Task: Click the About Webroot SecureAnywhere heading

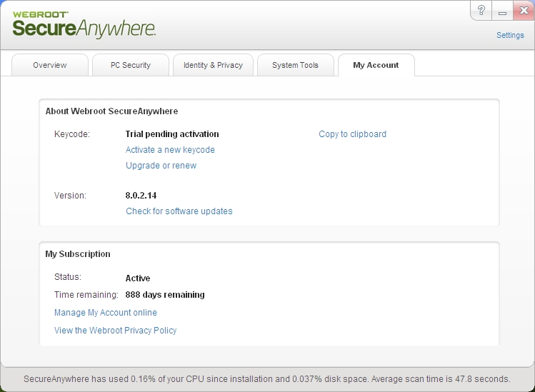Action: point(111,111)
